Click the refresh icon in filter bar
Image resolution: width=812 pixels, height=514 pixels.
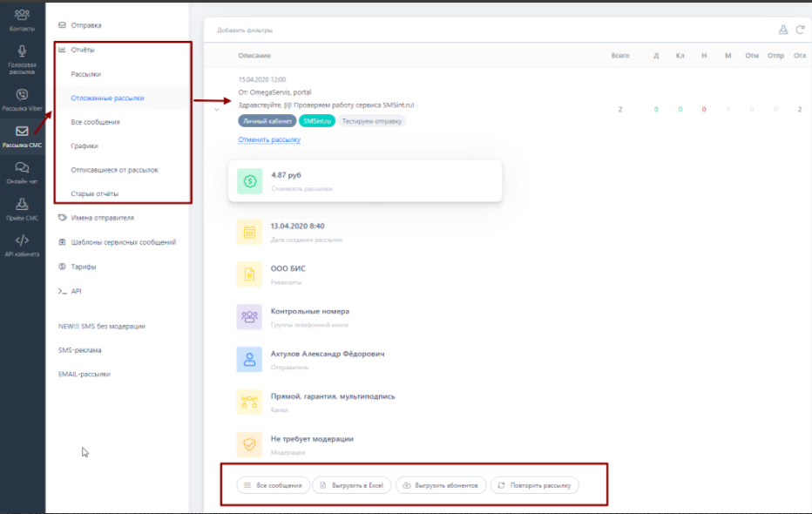click(x=800, y=30)
